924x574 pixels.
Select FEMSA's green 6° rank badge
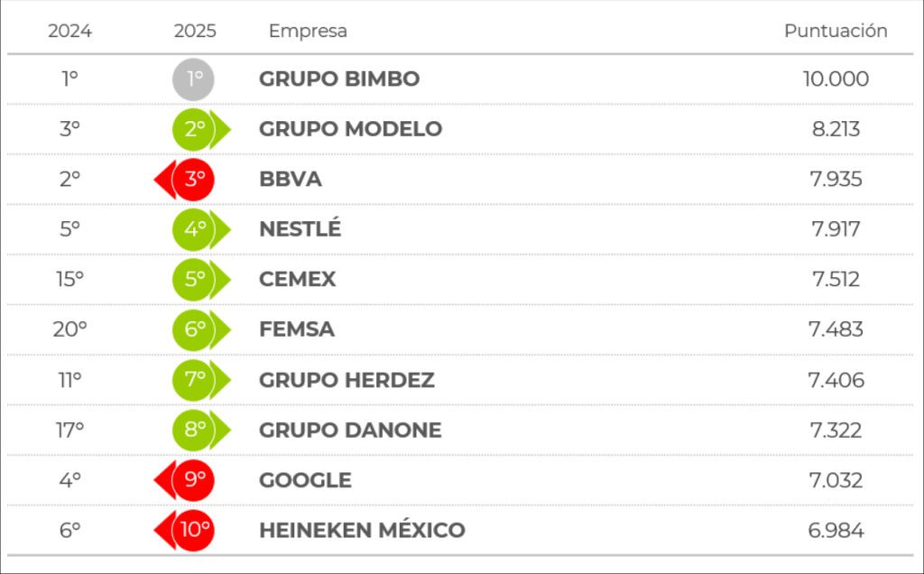(196, 329)
